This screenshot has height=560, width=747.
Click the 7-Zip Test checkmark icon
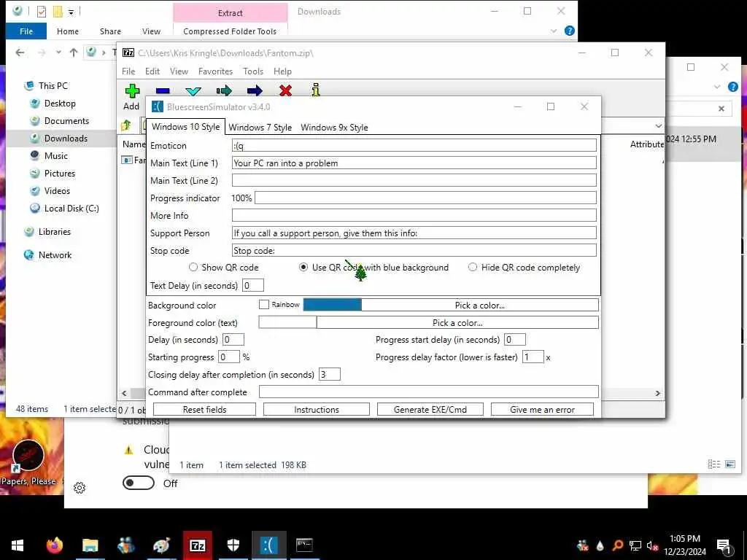(193, 91)
